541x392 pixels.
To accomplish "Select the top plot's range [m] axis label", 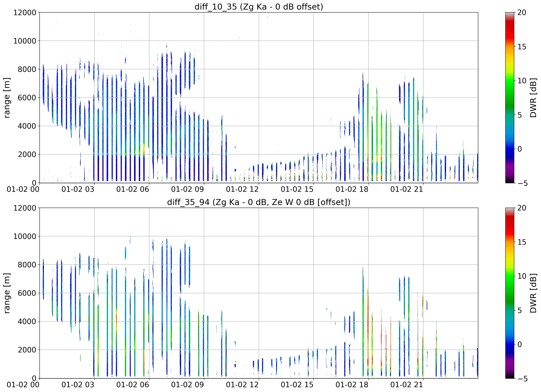I will point(7,97).
